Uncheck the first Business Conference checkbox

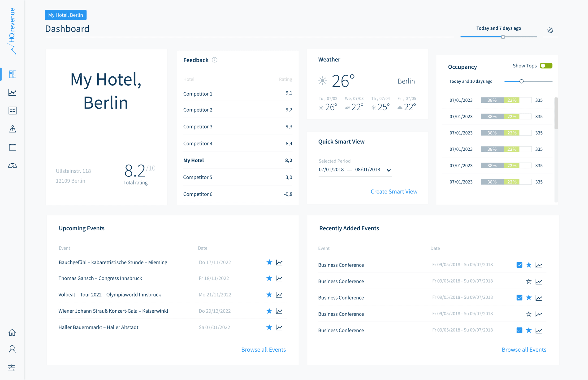tap(519, 265)
